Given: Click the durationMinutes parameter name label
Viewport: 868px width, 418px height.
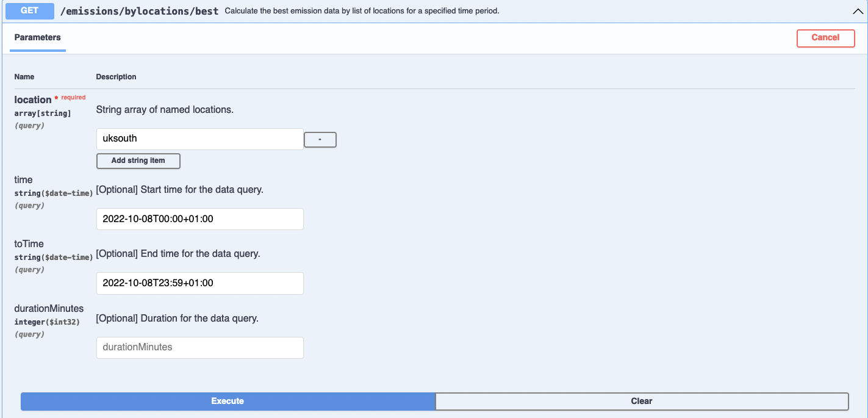Looking at the screenshot, I should (x=49, y=308).
